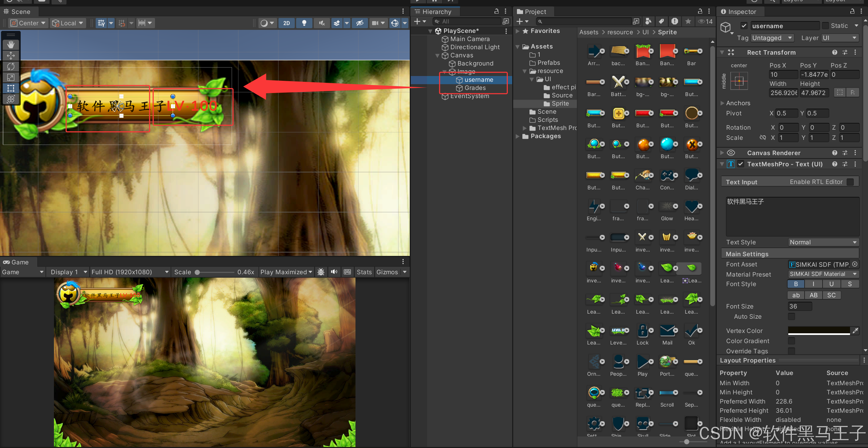The image size is (868, 448).
Task: Toggle 2D view mode button
Action: pos(287,23)
